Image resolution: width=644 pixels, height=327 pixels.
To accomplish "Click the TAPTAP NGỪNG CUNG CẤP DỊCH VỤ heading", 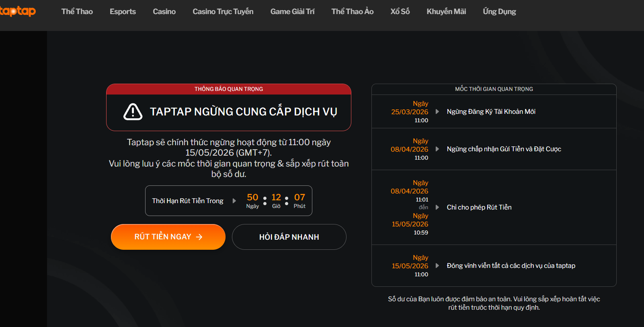I will [x=244, y=111].
